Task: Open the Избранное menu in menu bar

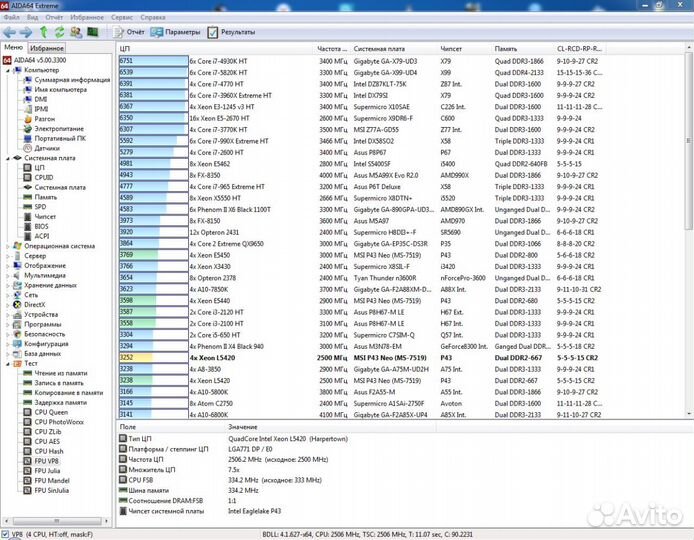Action: pyautogui.click(x=87, y=17)
